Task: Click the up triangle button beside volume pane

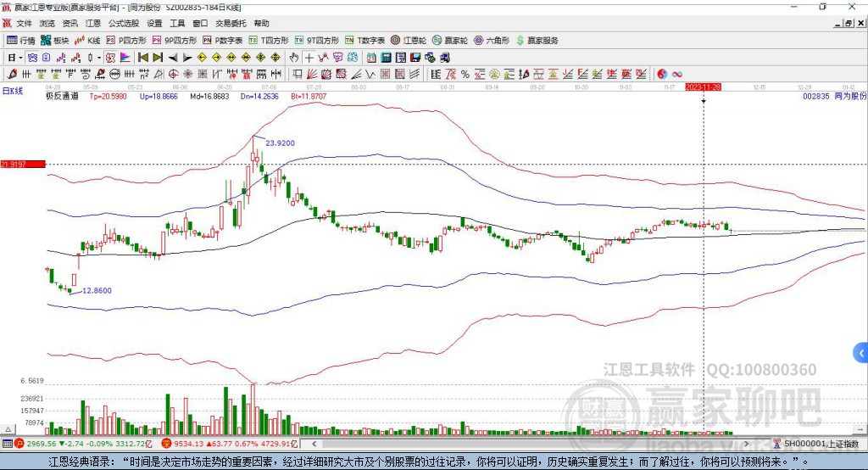Action: [x=8, y=429]
